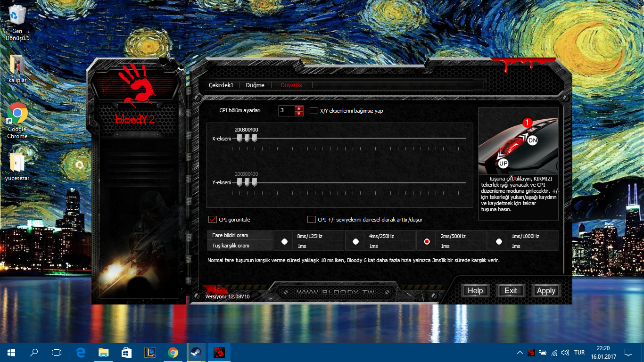Select the 1ms/1000Hz report rate radio
The width and height of the screenshot is (644, 362).
[x=499, y=241]
